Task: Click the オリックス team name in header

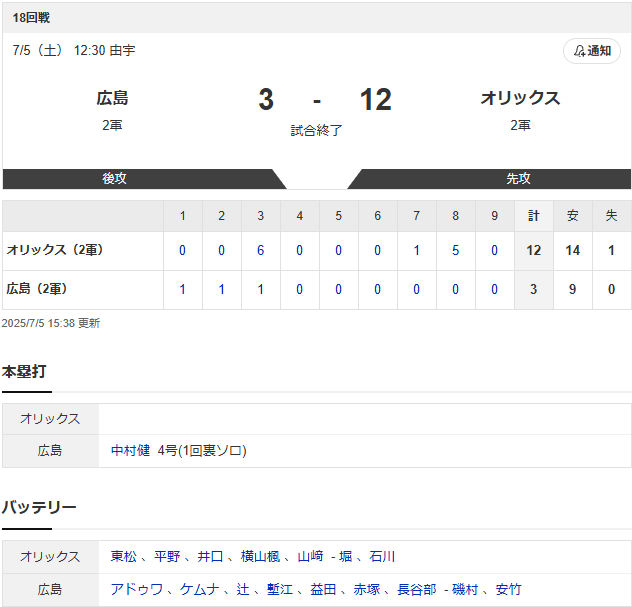Action: (520, 98)
